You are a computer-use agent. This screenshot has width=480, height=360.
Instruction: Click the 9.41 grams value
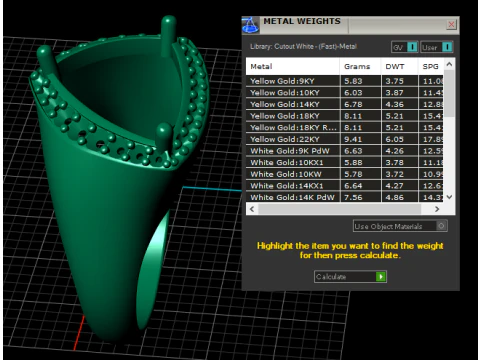coord(353,139)
